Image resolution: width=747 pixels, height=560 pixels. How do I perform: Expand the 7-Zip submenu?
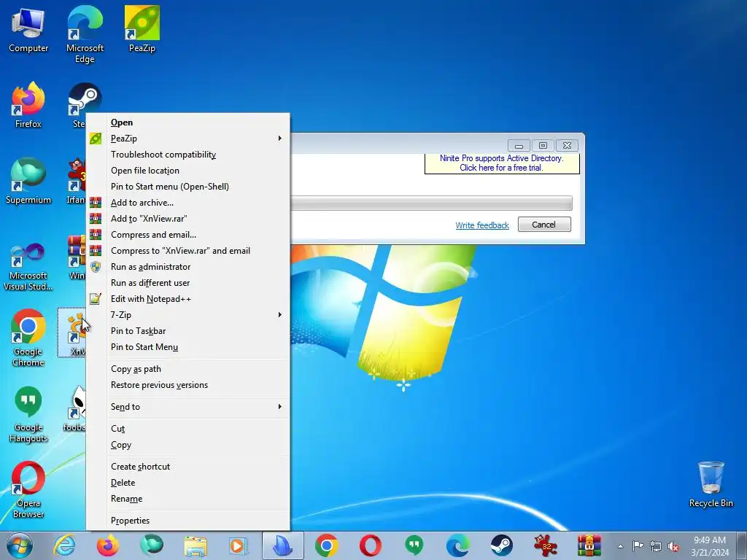188,315
